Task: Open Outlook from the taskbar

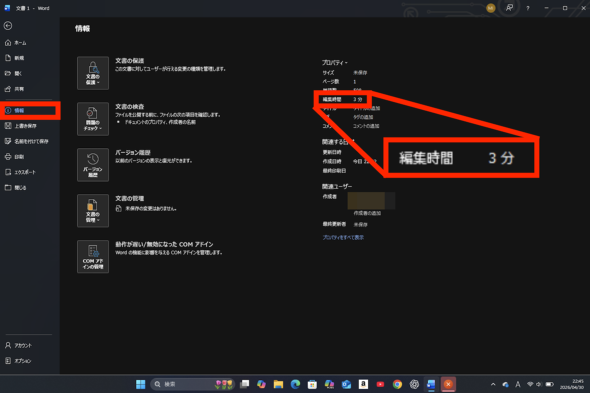Action: click(x=346, y=384)
